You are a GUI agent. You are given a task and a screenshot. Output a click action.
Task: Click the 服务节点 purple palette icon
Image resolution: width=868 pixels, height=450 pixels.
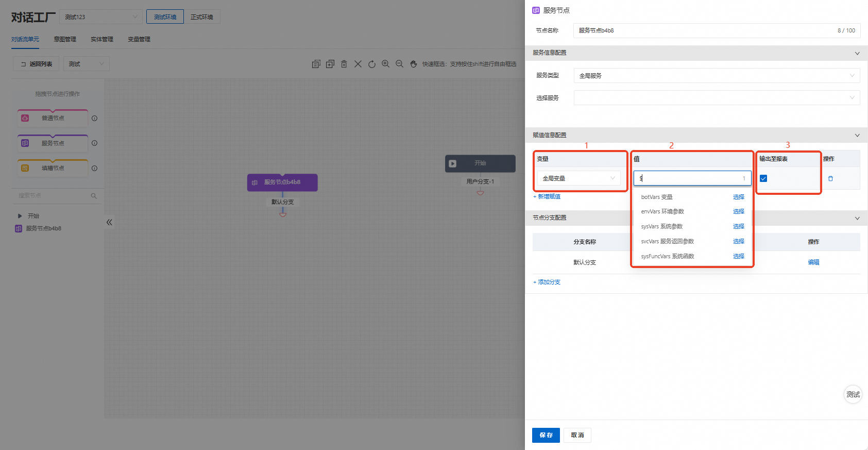click(25, 143)
